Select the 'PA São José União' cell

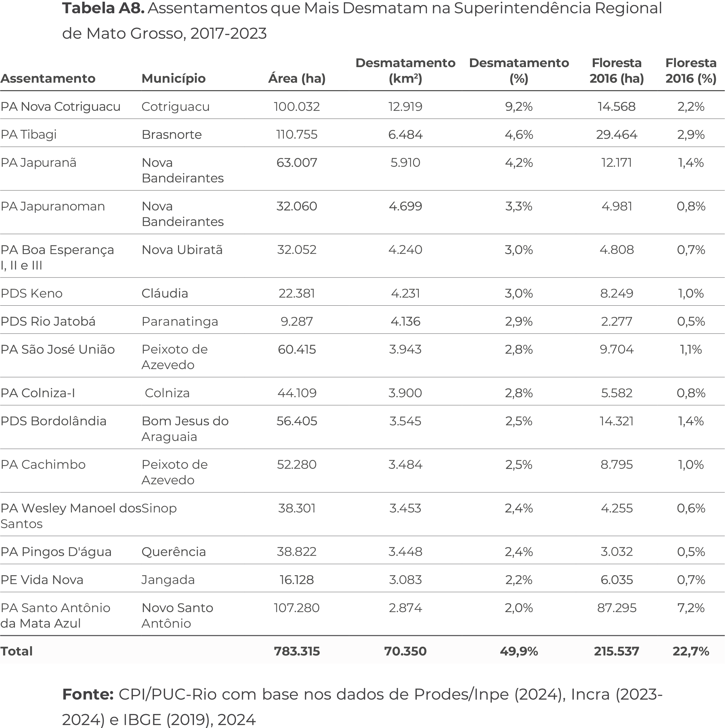click(57, 350)
